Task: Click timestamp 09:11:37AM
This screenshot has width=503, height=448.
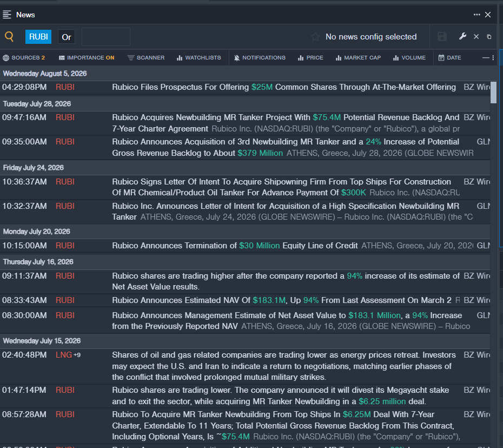Action: (x=24, y=276)
